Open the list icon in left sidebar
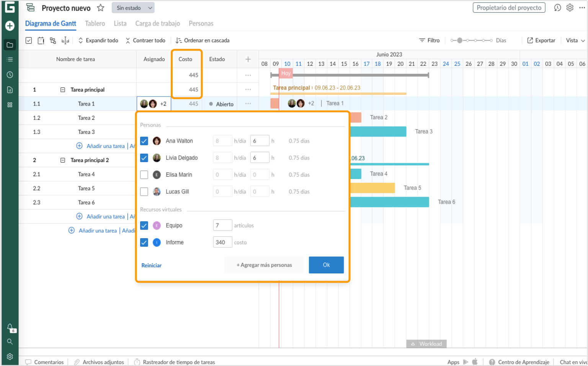This screenshot has height=366, width=588. pos(10,59)
